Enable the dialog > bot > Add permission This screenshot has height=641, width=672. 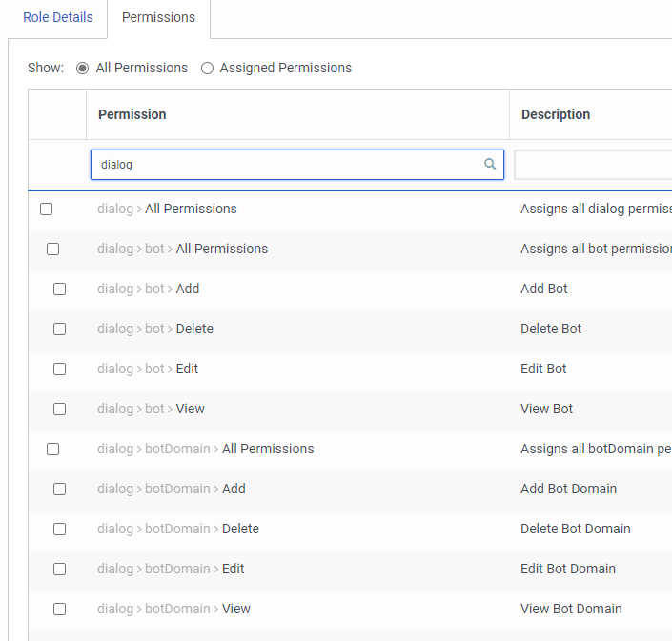click(59, 289)
